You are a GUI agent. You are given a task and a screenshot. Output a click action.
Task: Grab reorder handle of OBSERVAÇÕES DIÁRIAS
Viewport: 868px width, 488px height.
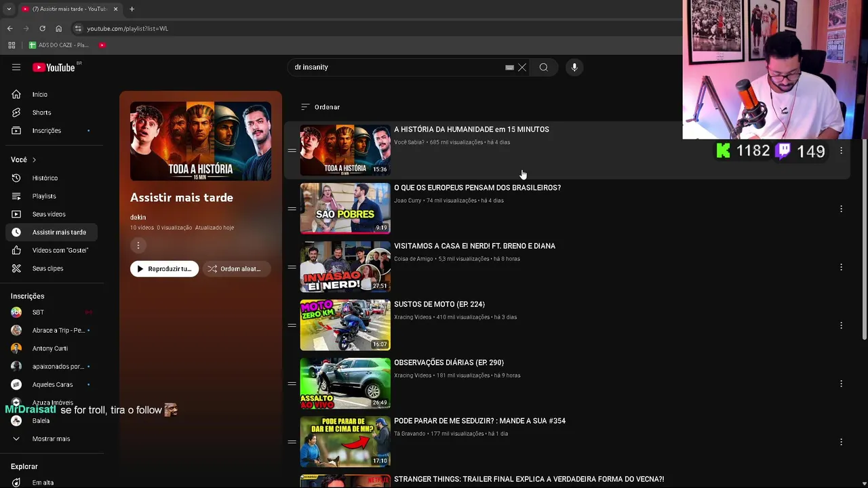pyautogui.click(x=292, y=384)
